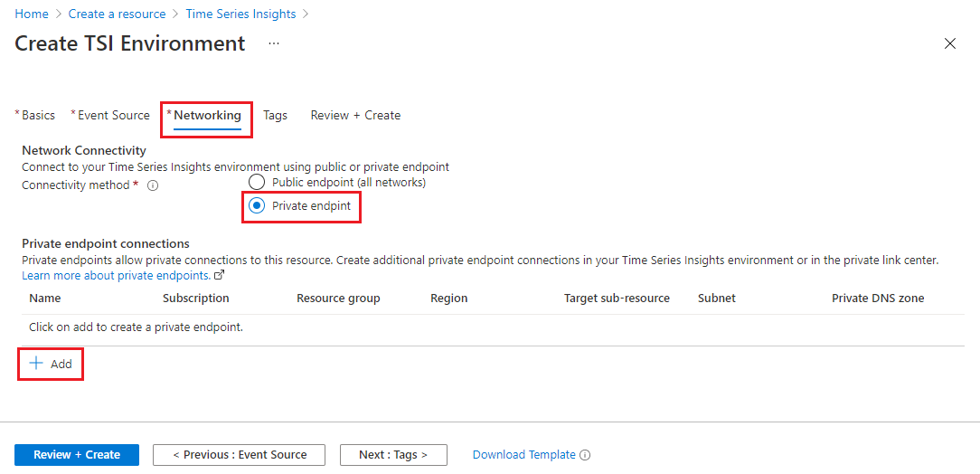Select the Private endpoint radio button

[257, 205]
